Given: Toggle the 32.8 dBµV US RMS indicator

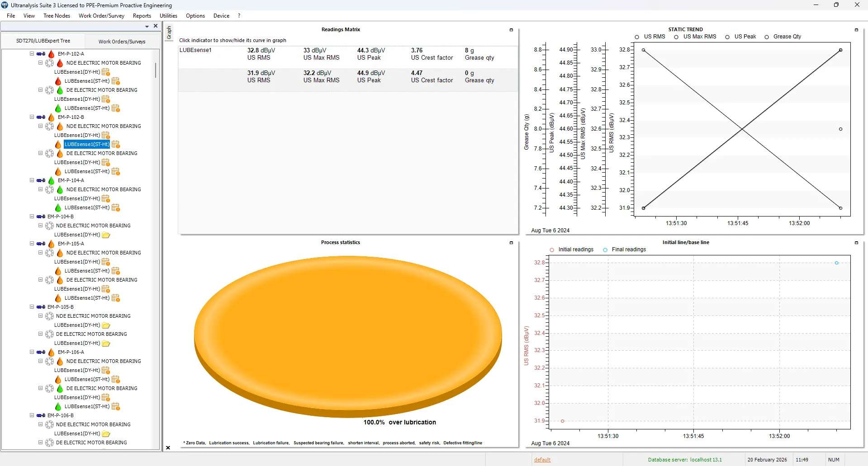Looking at the screenshot, I should coord(261,54).
